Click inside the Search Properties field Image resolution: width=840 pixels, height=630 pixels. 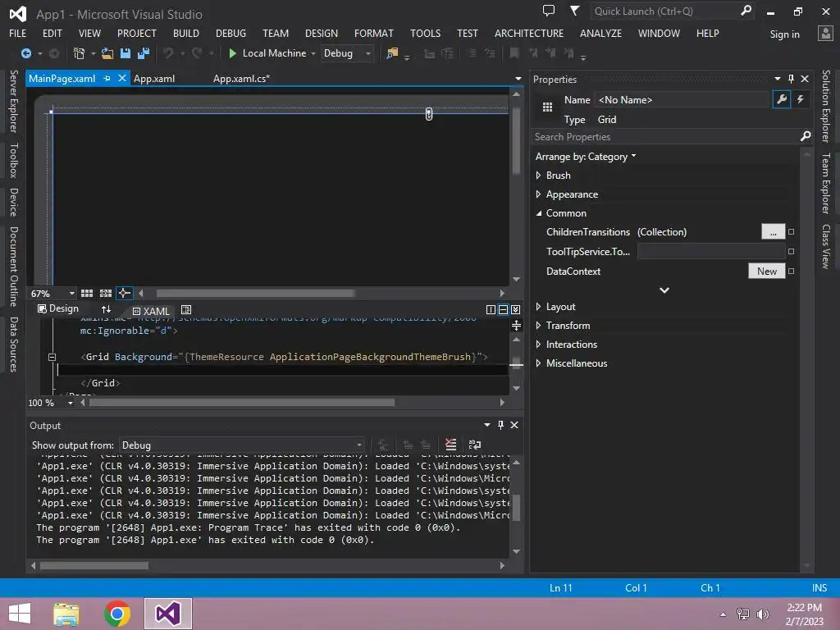click(x=664, y=137)
